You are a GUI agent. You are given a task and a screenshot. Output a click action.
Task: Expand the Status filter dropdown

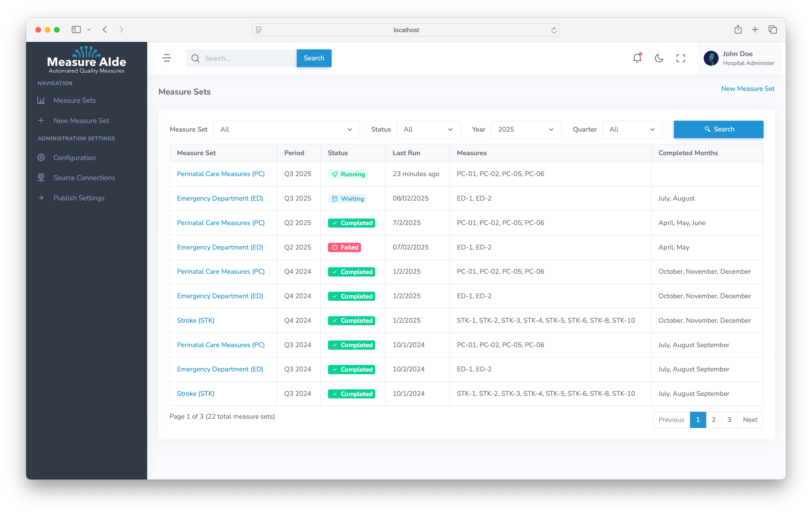[x=428, y=130]
